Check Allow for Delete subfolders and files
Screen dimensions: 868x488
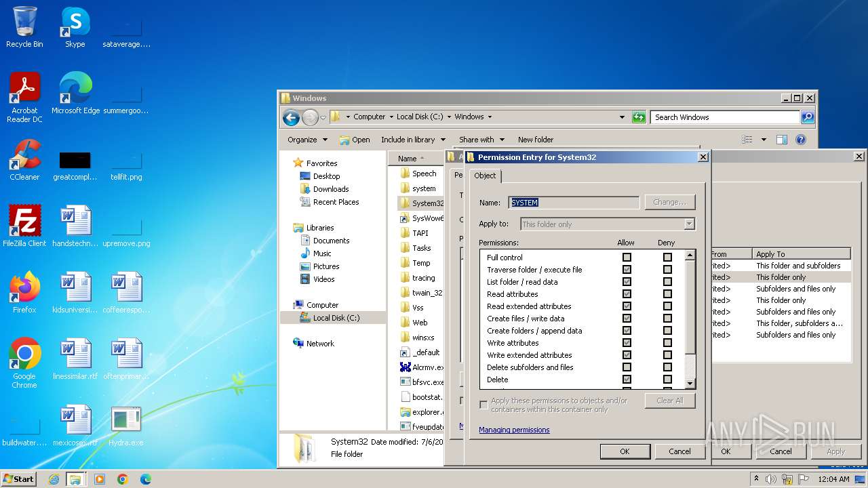coord(627,367)
